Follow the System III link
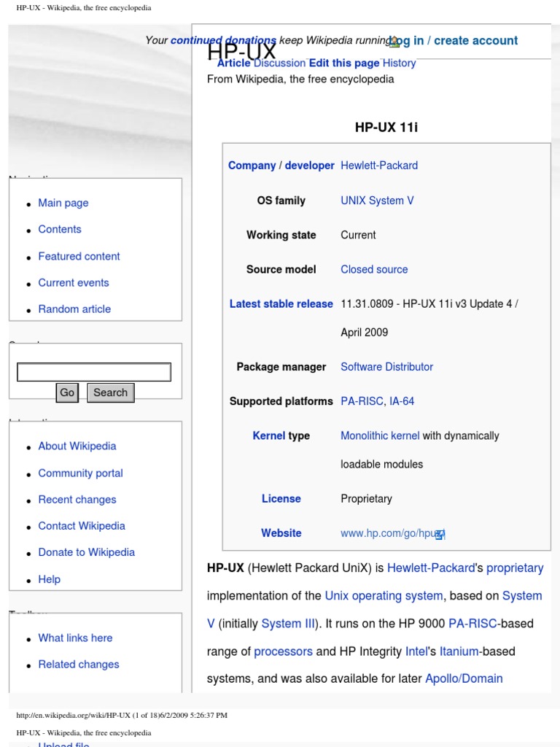 pyautogui.click(x=288, y=624)
